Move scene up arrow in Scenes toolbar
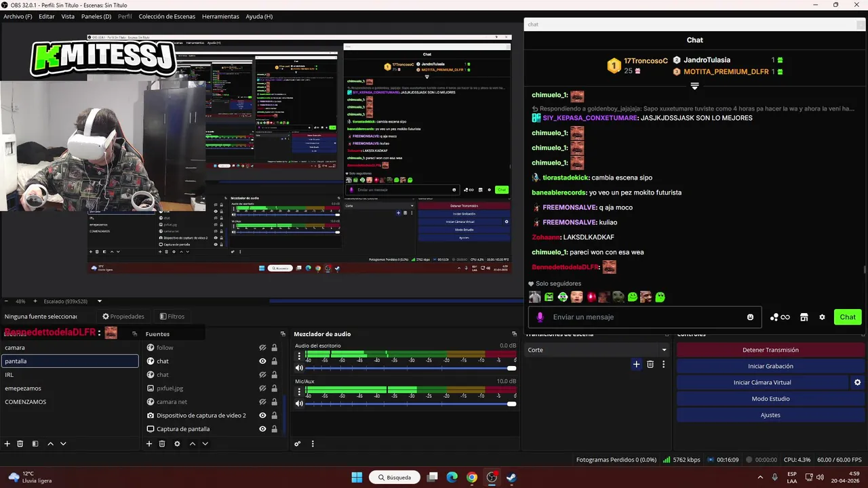 point(50,444)
